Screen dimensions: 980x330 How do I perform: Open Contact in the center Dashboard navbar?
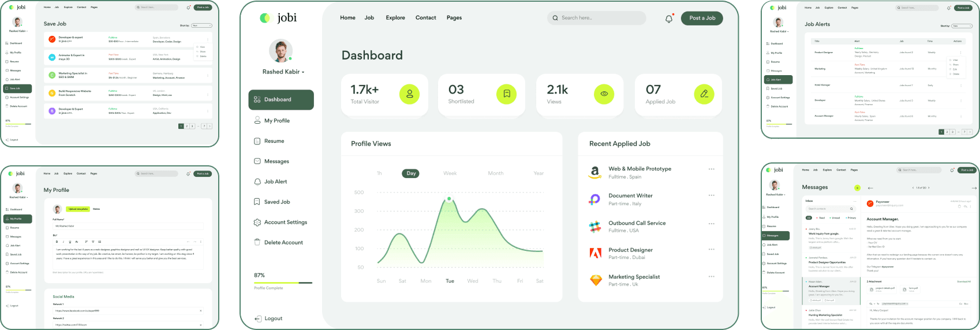pos(426,18)
